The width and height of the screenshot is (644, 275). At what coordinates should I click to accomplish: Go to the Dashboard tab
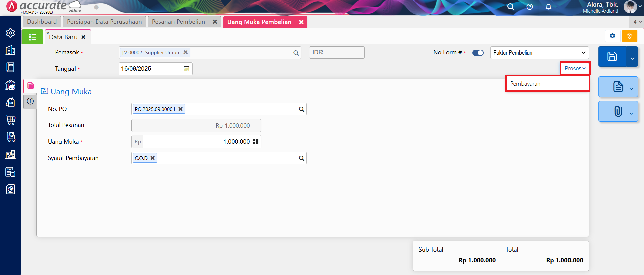42,22
